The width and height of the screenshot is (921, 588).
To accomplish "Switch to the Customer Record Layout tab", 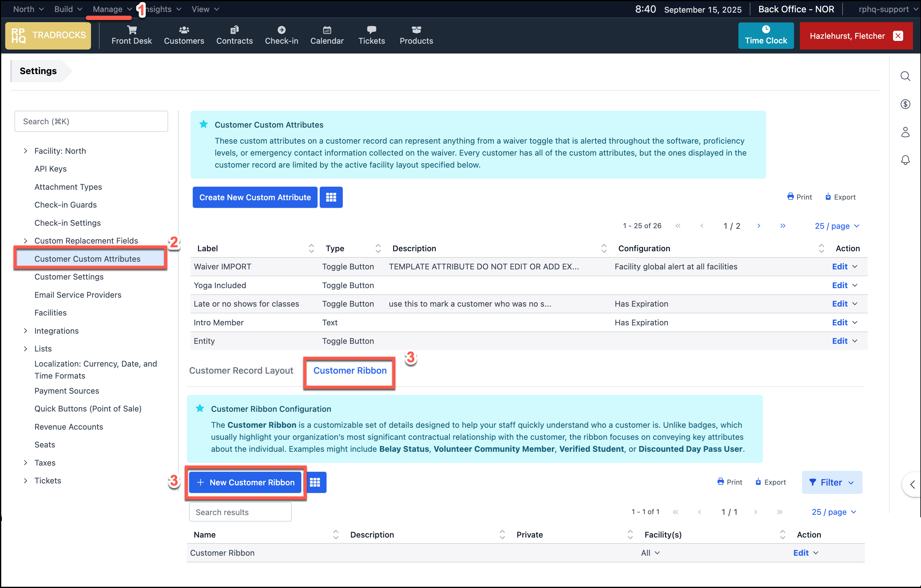I will tap(241, 370).
